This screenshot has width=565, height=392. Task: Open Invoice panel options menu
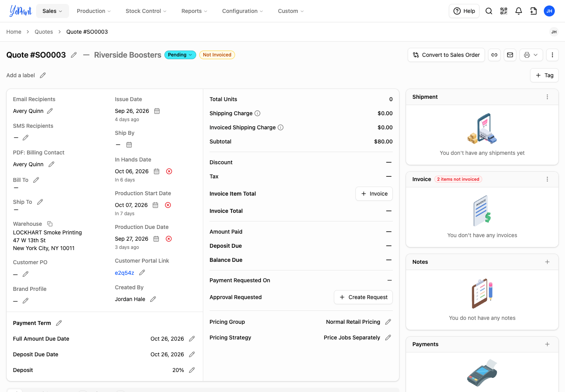pos(547,179)
